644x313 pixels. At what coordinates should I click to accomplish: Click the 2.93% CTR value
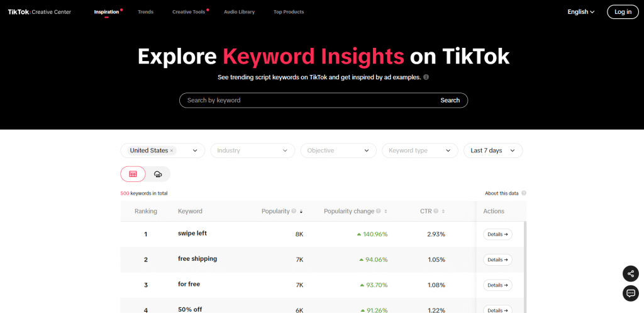pyautogui.click(x=436, y=234)
